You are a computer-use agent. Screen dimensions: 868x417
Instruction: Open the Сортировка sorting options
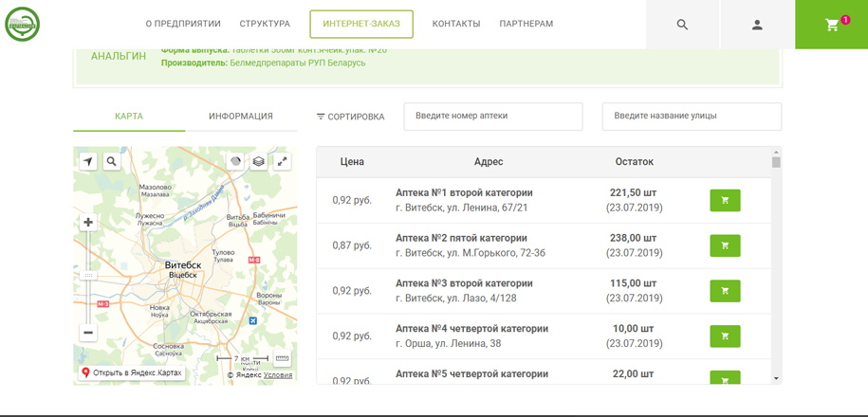tap(350, 117)
